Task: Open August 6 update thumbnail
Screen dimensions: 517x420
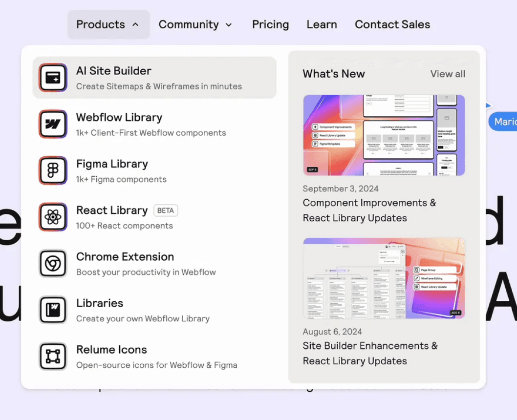Action: click(x=384, y=278)
